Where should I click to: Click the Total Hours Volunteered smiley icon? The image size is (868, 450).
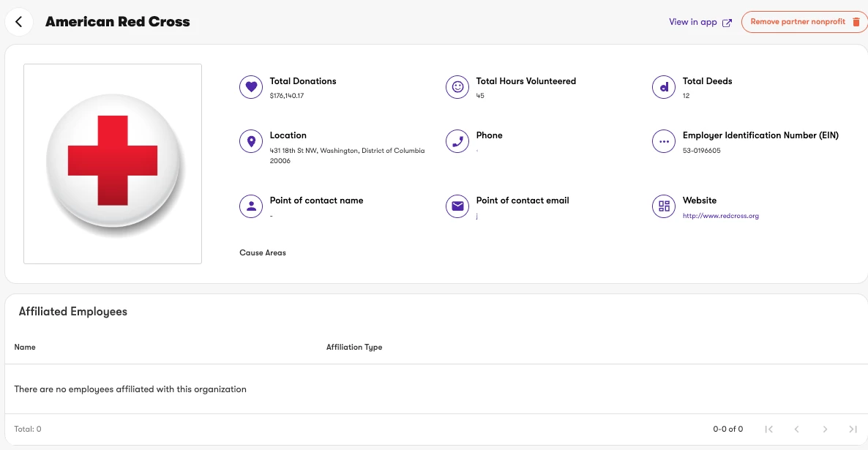457,87
